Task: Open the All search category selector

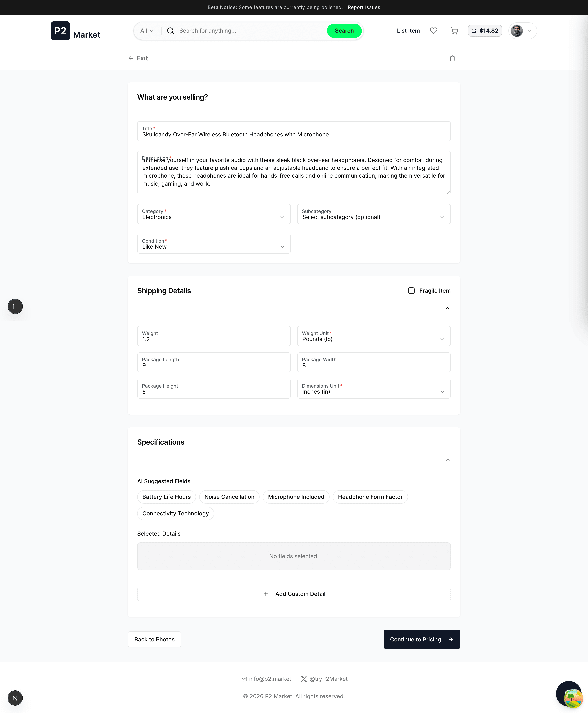Action: point(147,30)
